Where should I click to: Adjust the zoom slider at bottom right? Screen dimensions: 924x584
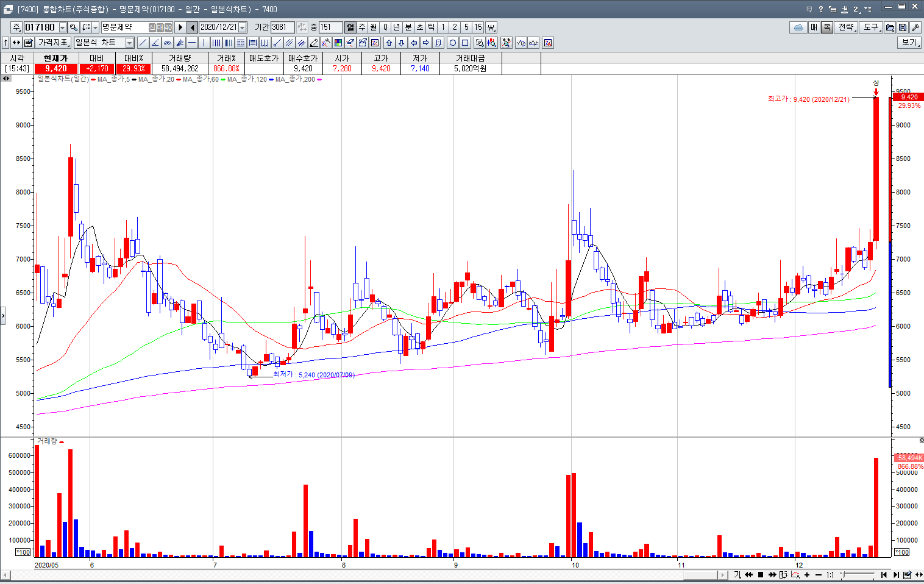(844, 574)
